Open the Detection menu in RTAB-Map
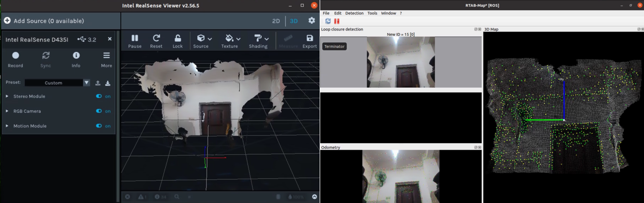This screenshot has height=203, width=644. click(x=354, y=13)
